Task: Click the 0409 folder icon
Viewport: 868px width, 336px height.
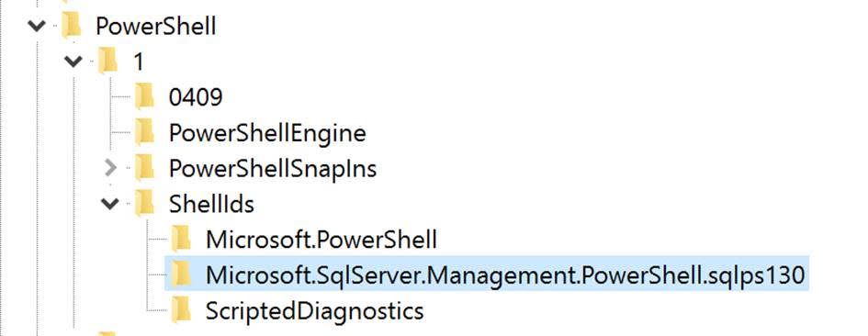Action: (144, 97)
